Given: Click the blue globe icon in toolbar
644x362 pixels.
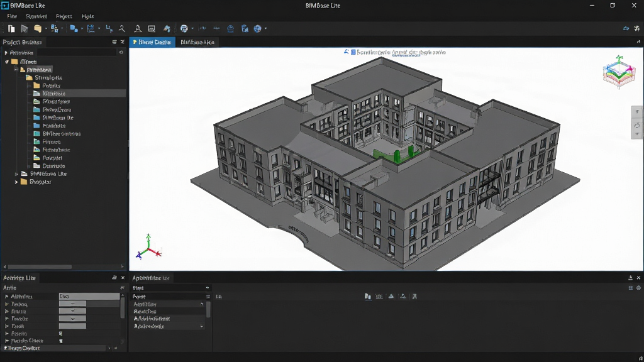Looking at the screenshot, I should tap(257, 28).
